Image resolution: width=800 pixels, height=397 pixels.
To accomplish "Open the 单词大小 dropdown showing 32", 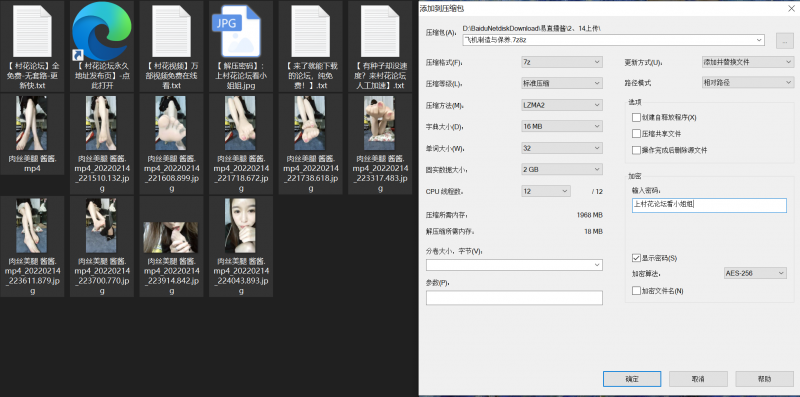I will [x=562, y=148].
